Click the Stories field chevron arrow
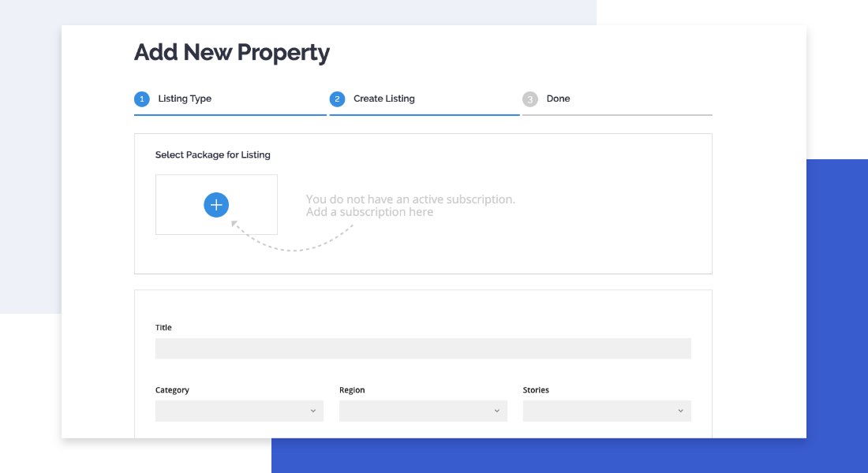The height and width of the screenshot is (473, 868). point(680,411)
